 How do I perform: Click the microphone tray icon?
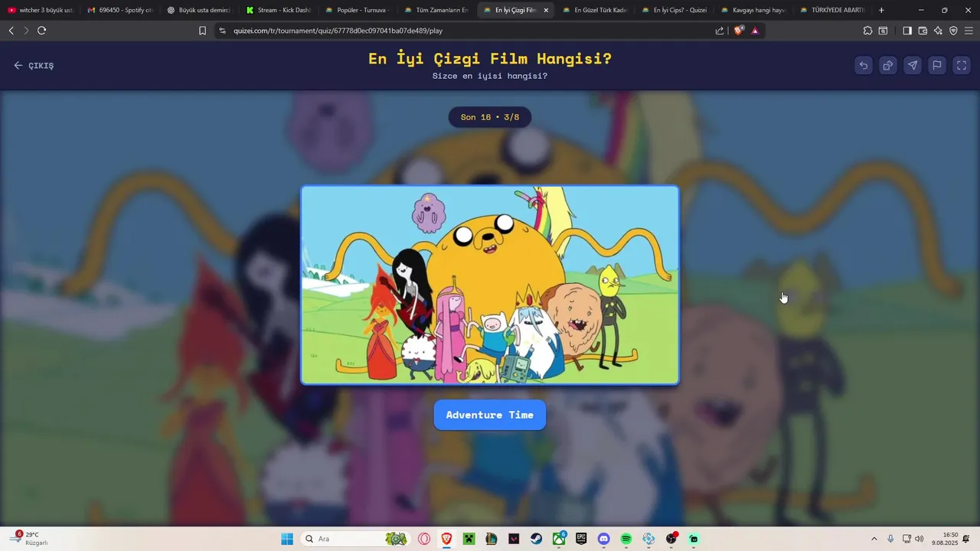click(x=890, y=539)
